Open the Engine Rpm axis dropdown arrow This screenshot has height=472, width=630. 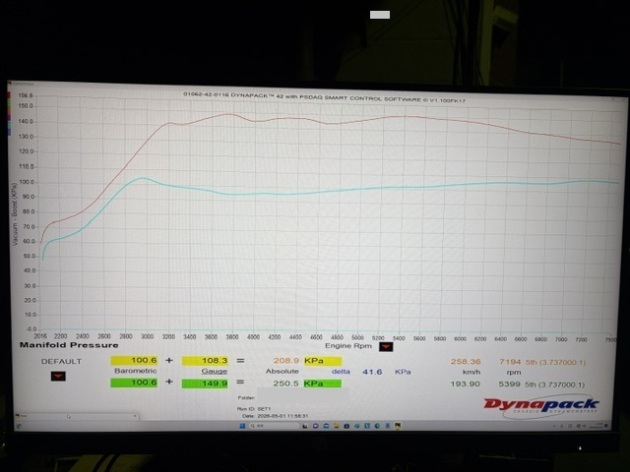click(386, 346)
